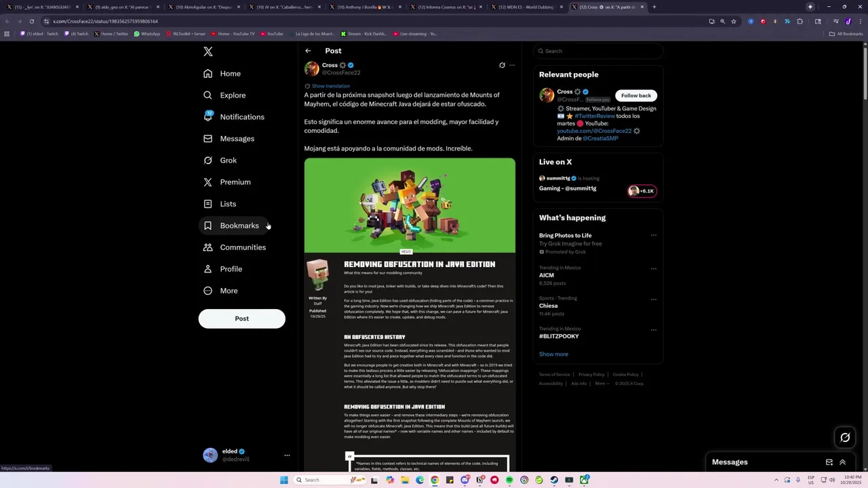Open options for #BLITZPOOKY trend
Viewport: 868px width, 488px height.
point(654,330)
